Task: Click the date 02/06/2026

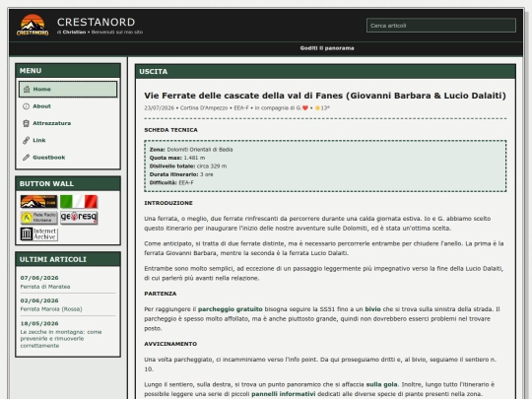Action: [39, 300]
